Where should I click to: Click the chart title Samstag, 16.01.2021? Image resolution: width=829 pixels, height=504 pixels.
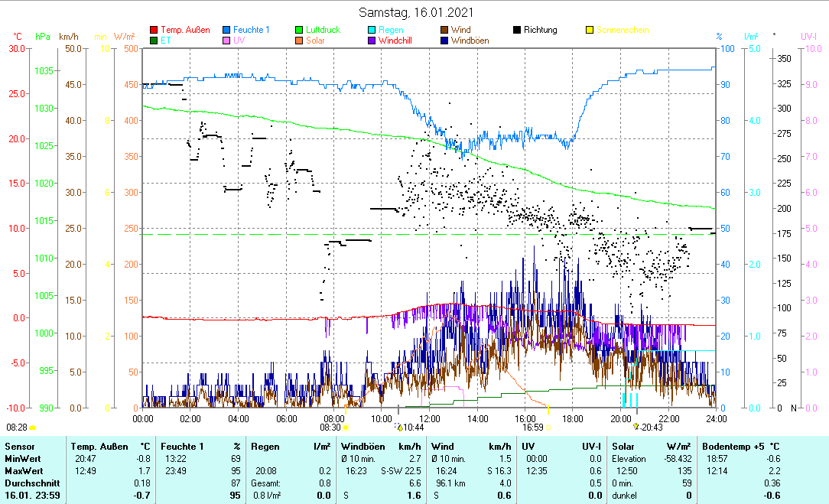coord(416,12)
